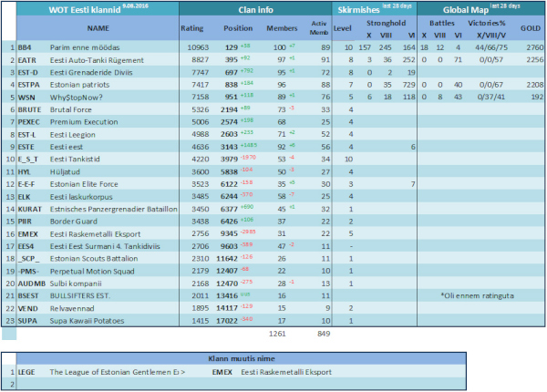Select the 'GOLD' column header
The width and height of the screenshot is (547, 392).
coord(531,28)
